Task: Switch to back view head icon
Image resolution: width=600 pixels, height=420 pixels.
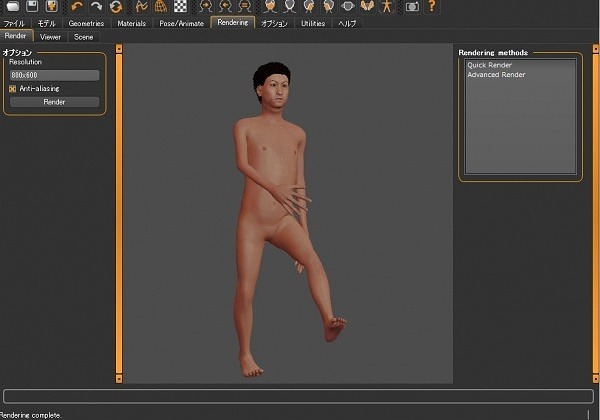Action: 290,6
